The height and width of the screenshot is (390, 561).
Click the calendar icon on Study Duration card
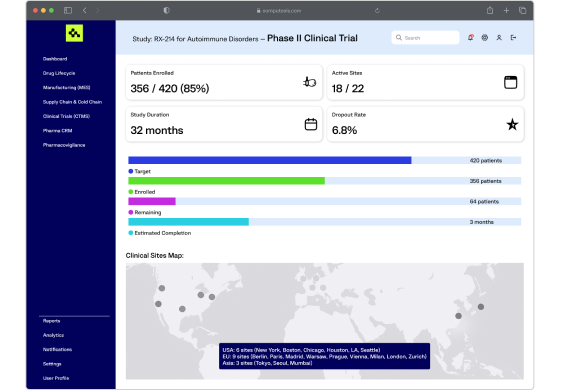(311, 124)
